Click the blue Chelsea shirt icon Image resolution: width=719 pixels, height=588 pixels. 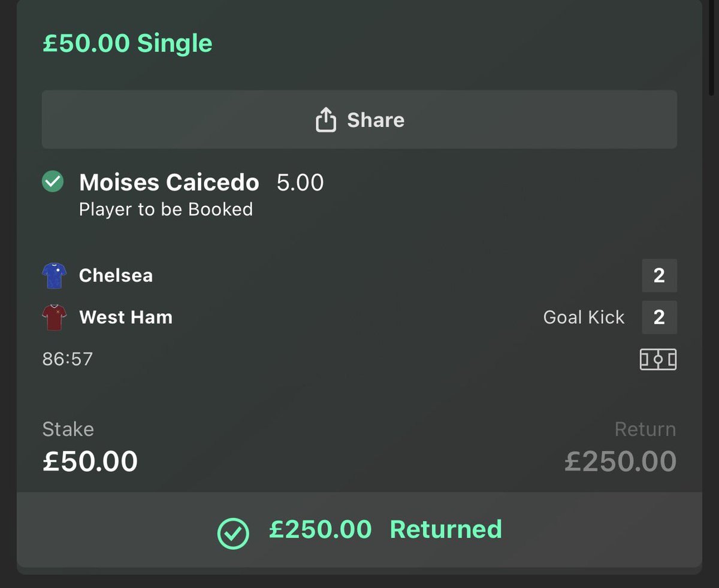(x=53, y=276)
